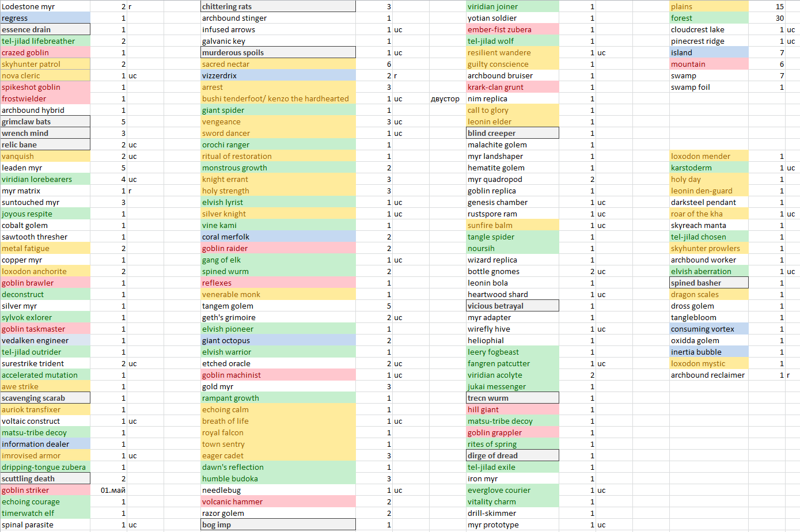This screenshot has width=800, height=532.
Task: Select the 'accelerated mutation' cell
Action: [x=45, y=375]
